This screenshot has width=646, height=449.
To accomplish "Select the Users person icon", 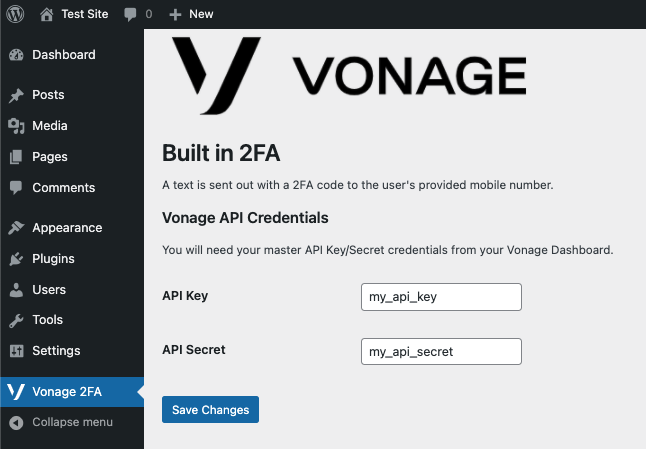I will coord(16,290).
